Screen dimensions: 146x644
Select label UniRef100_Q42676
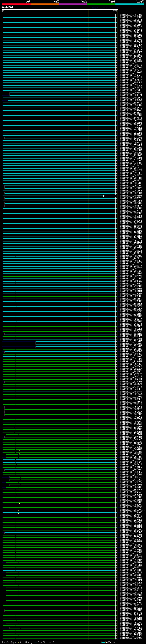[131, 88]
